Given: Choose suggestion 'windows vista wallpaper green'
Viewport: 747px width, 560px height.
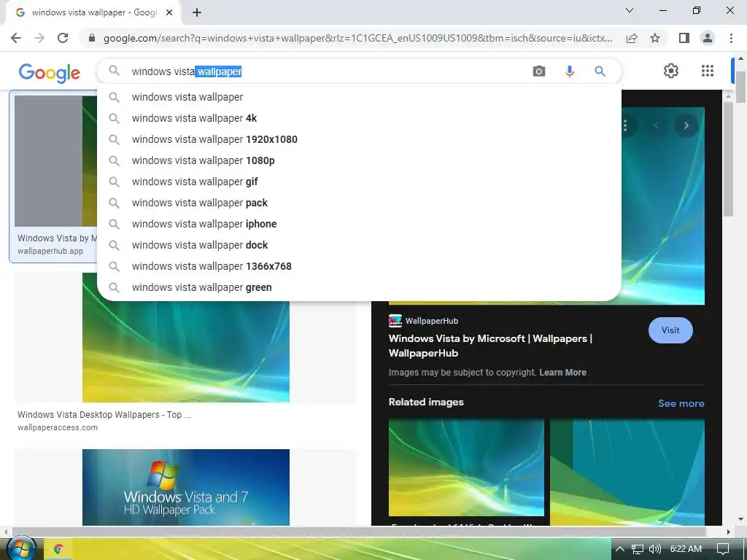Looking at the screenshot, I should pos(359,287).
